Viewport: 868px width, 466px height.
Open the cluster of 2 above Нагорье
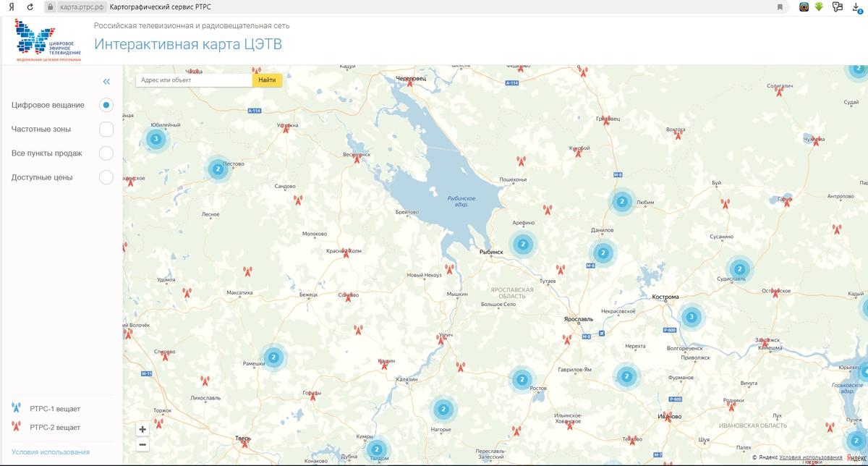[444, 410]
